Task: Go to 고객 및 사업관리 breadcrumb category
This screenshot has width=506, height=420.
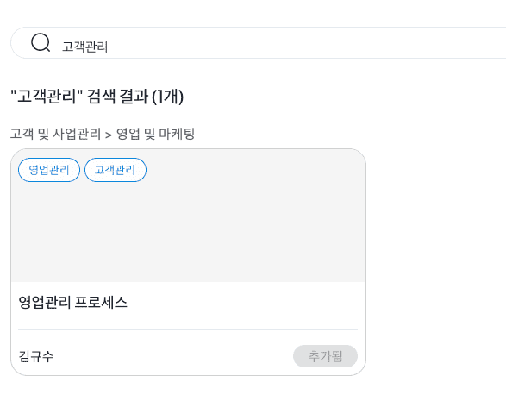Action: (x=55, y=134)
